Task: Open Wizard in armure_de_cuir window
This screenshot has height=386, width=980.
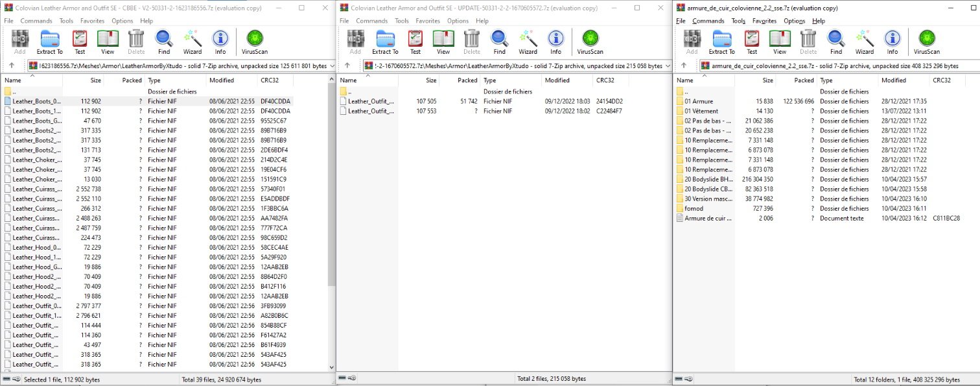Action: (865, 42)
